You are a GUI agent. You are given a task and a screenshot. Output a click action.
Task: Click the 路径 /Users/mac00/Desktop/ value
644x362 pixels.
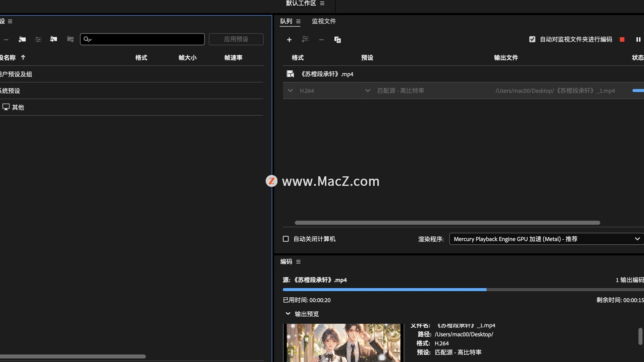tap(464, 335)
